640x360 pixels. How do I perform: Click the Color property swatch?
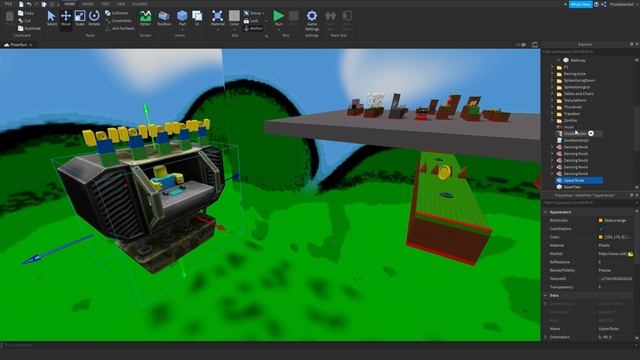600,237
